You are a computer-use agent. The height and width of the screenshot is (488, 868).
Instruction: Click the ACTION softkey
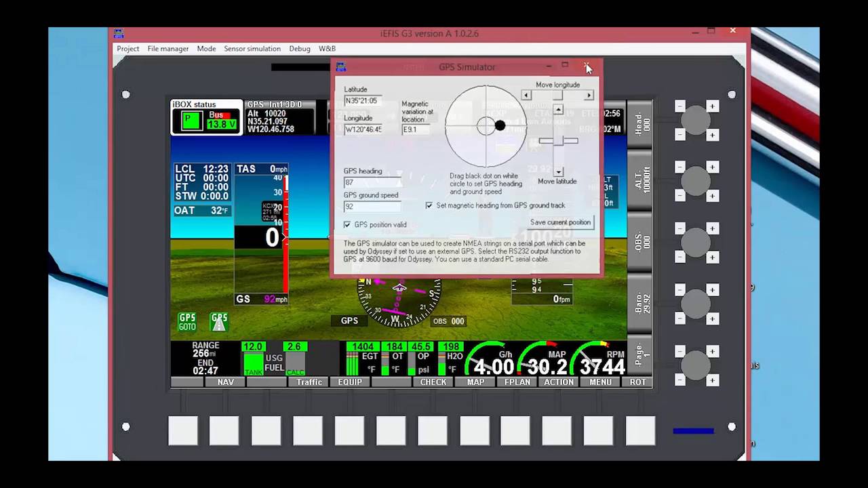[559, 382]
